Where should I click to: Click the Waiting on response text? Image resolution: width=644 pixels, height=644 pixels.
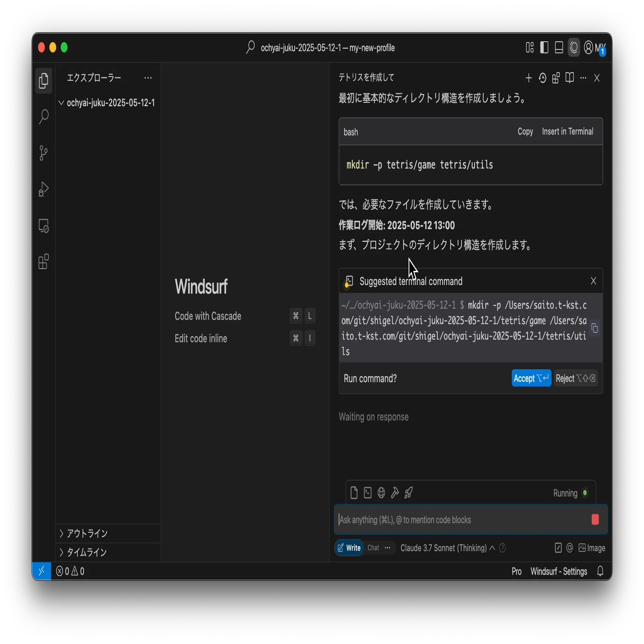[x=374, y=417]
